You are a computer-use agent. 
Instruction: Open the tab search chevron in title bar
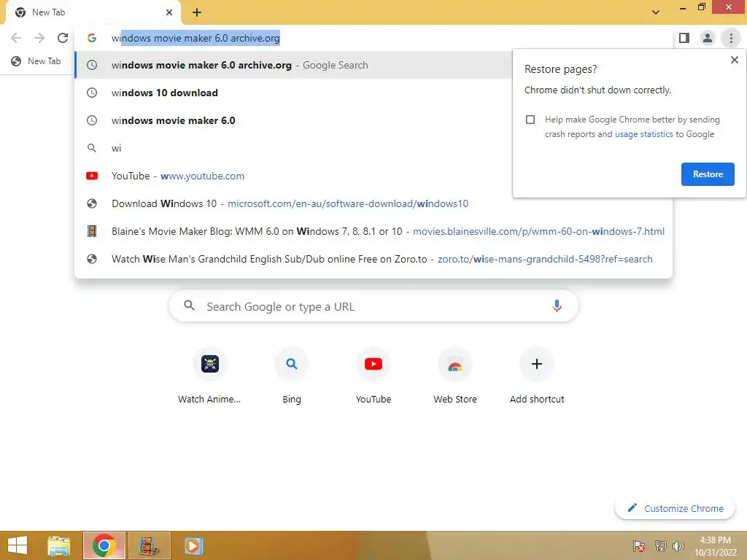[x=656, y=12]
